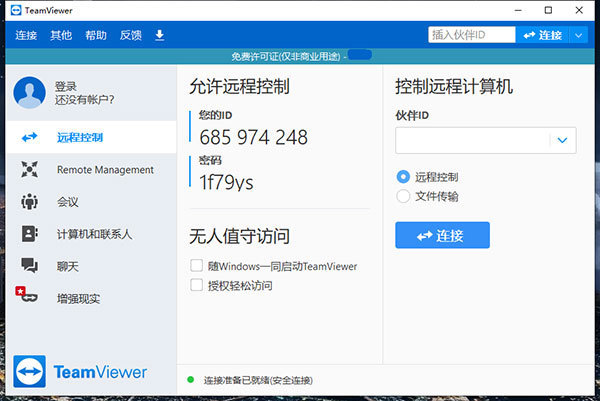Click the TeamViewer title bar app icon
The height and width of the screenshot is (401, 600).
16,10
